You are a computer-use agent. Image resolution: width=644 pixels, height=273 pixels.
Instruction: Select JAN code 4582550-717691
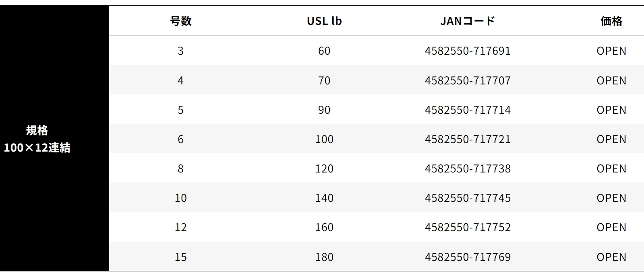coord(468,51)
